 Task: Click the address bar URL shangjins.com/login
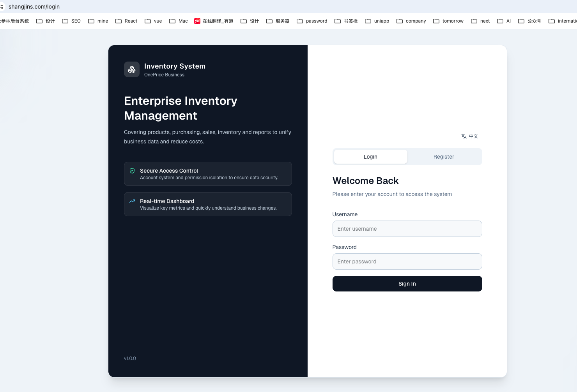[34, 7]
